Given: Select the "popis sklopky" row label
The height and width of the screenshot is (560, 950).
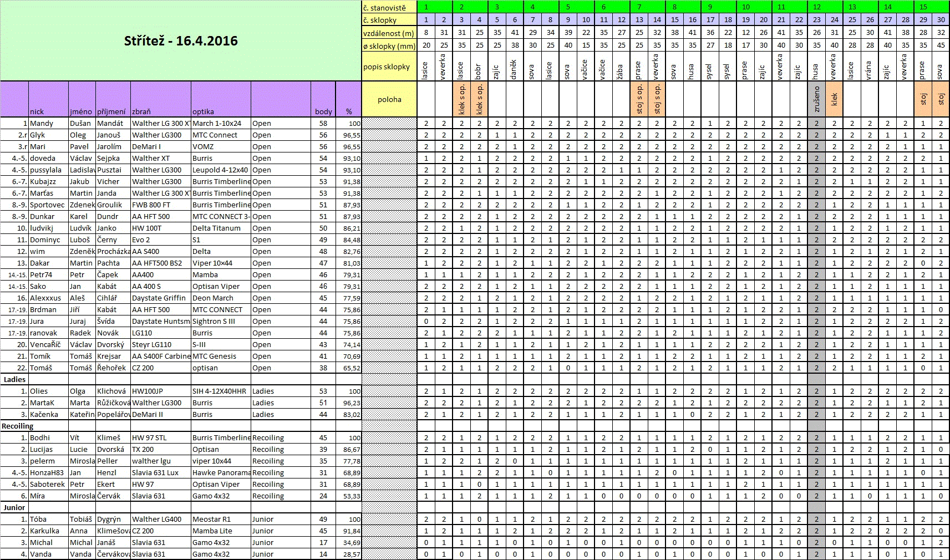Looking at the screenshot, I should [x=387, y=67].
